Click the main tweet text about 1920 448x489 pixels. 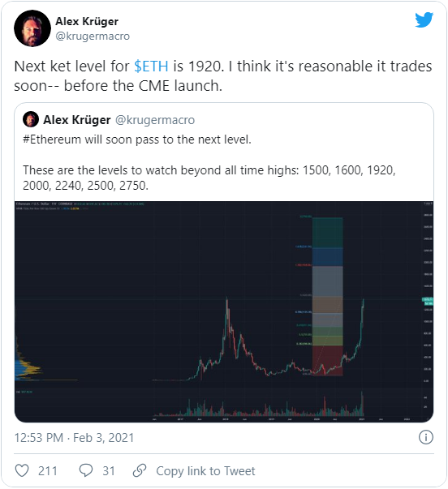tap(223, 75)
